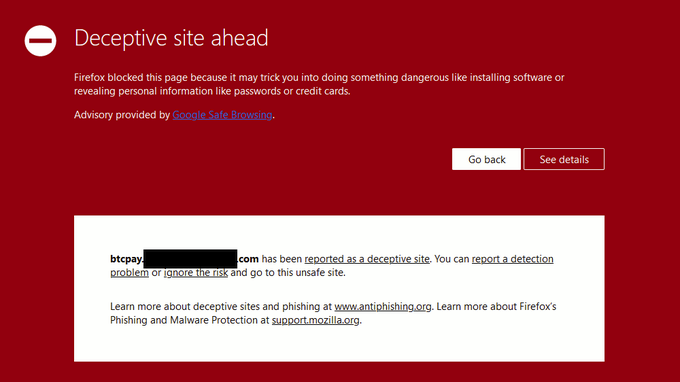Open the Google Safe Browsing link
Screen dimensions: 680x382
pyautogui.click(x=222, y=115)
